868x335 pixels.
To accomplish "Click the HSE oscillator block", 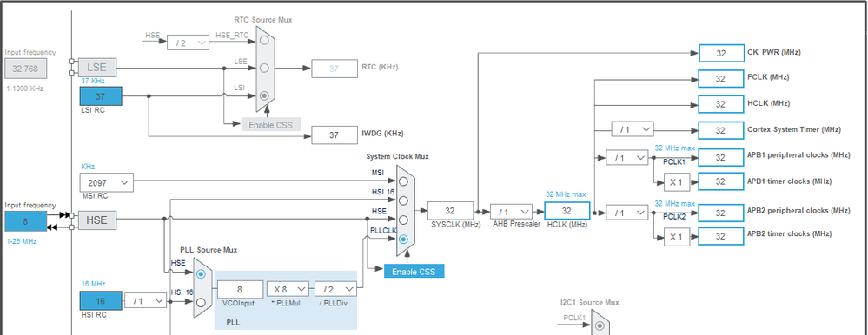I will 97,220.
